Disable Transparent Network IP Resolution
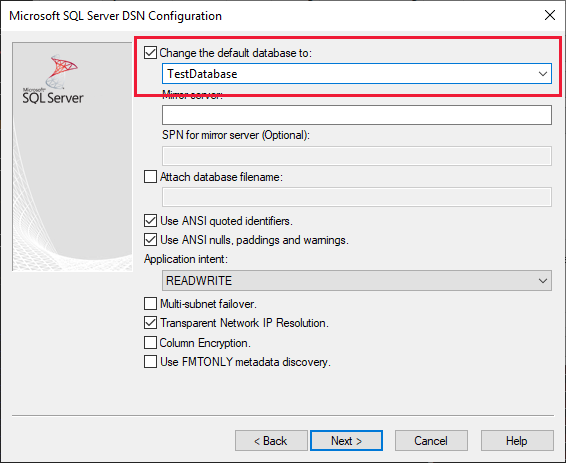 [x=150, y=323]
